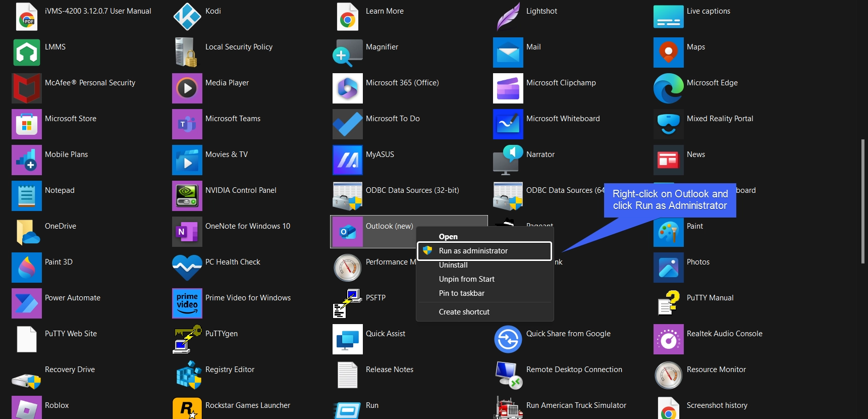868x419 pixels.
Task: Launch Mixed Reality Portal icon
Action: [x=669, y=124]
